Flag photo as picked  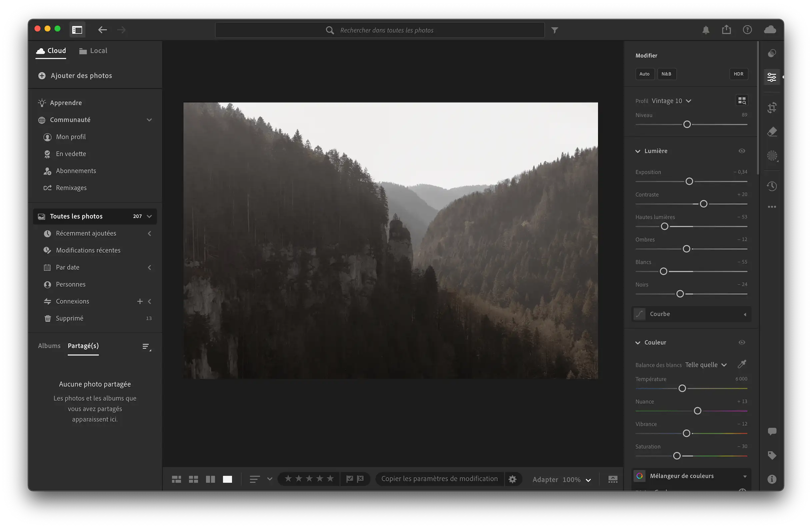pos(349,479)
